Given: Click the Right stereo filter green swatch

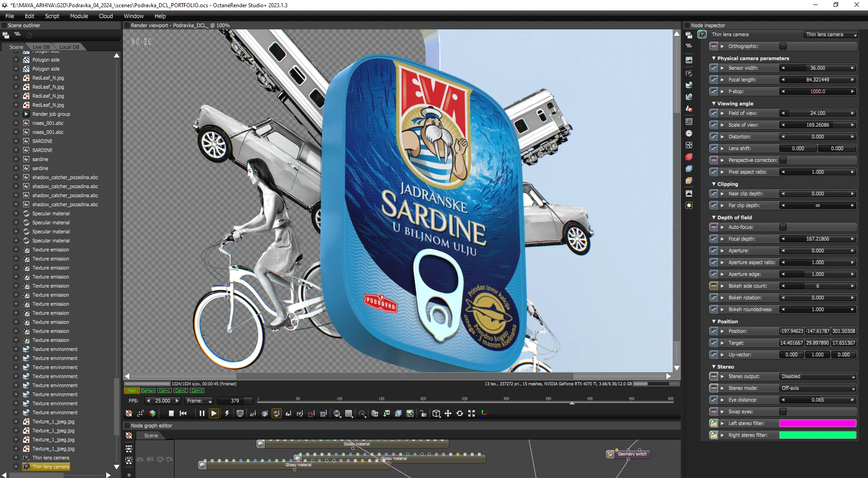Looking at the screenshot, I should [x=818, y=435].
